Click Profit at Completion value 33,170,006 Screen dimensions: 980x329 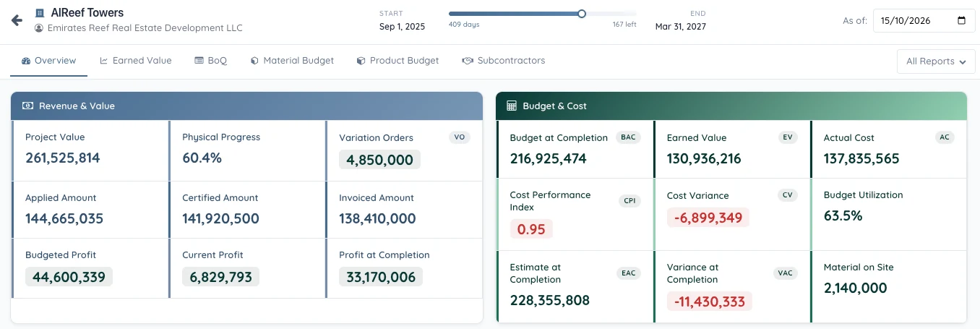(x=381, y=276)
